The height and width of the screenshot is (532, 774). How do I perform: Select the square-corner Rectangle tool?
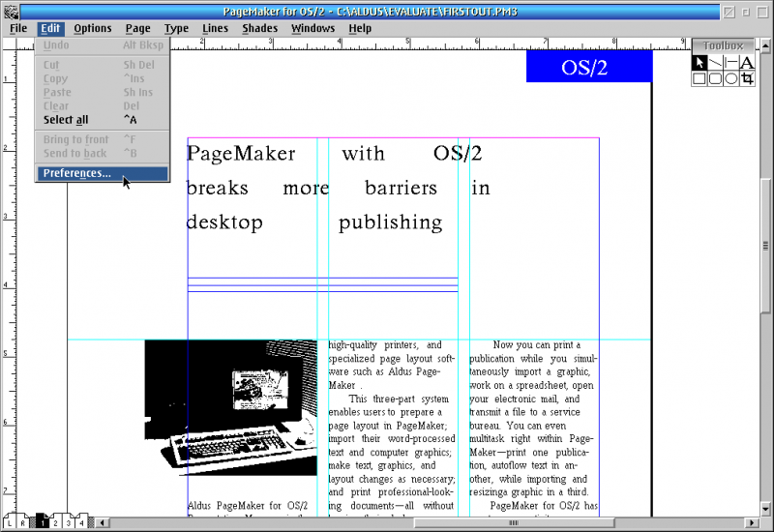699,78
